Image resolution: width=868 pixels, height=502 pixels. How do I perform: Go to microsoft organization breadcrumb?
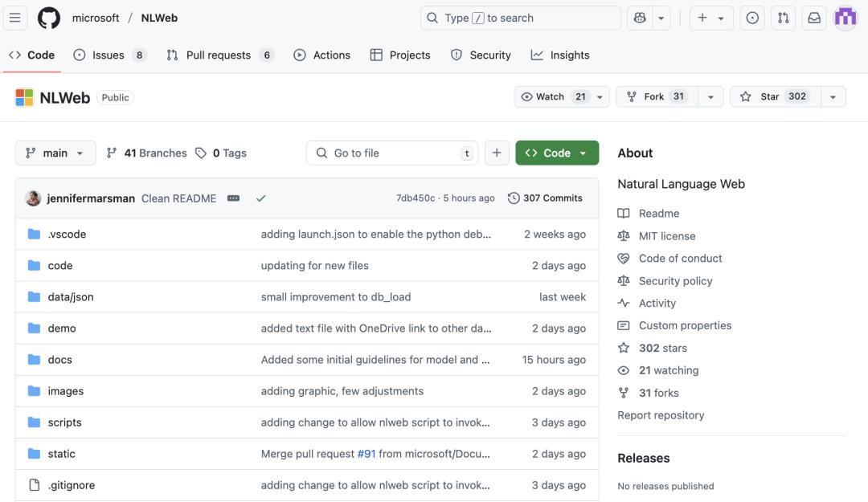pos(95,18)
